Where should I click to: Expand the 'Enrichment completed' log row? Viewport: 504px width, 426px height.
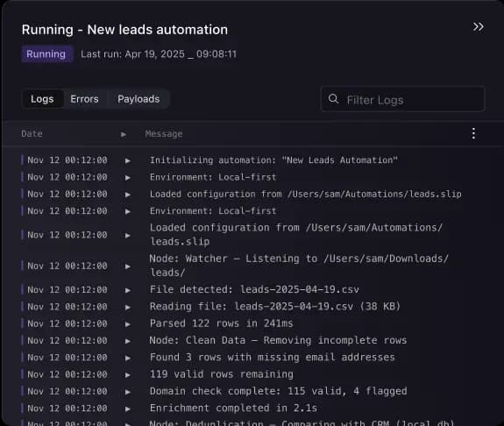click(x=128, y=409)
